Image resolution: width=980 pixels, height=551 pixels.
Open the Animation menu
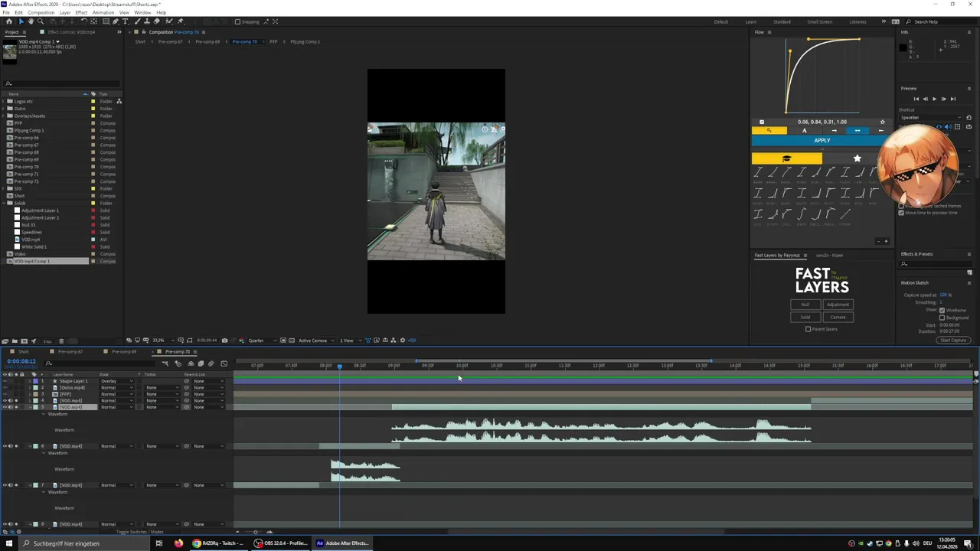(x=103, y=12)
